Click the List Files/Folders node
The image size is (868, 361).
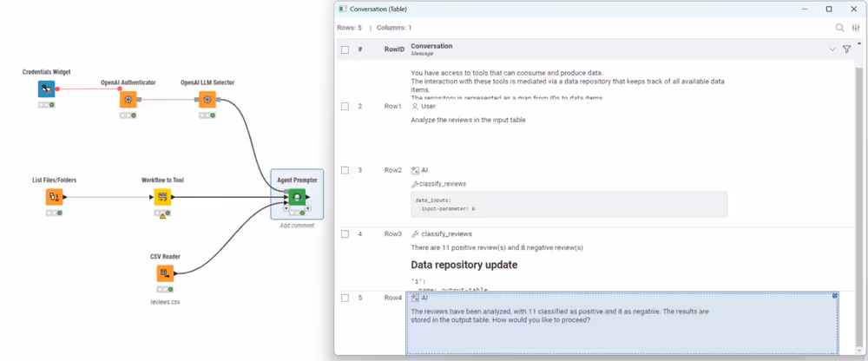click(x=54, y=197)
